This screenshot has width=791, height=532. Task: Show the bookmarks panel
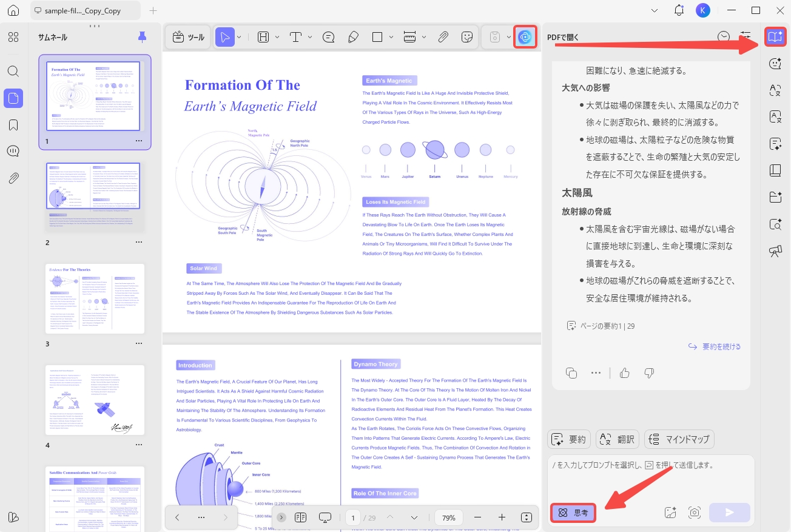click(13, 124)
